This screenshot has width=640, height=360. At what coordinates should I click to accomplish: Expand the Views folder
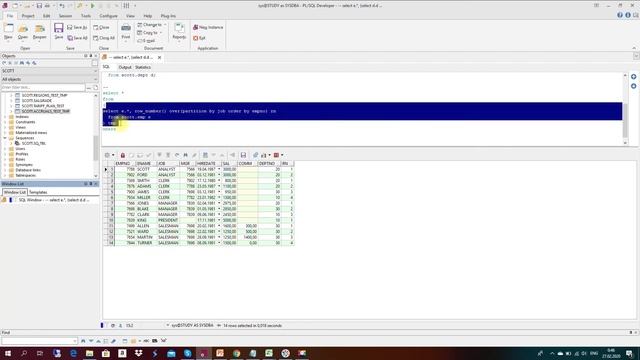click(5, 127)
